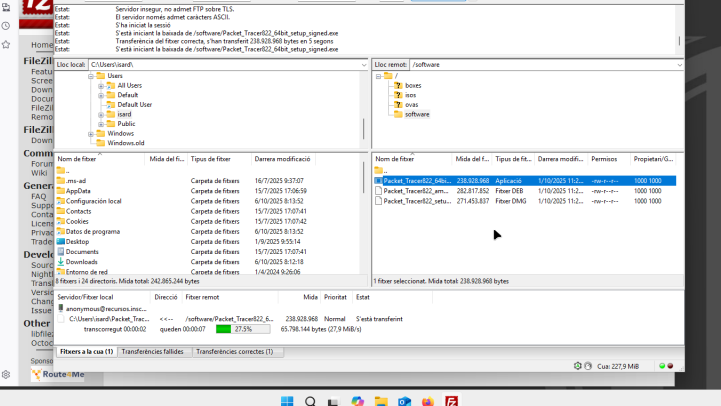The image size is (721, 406).
Task: Expand the 'isard' folder in local tree
Action: pyautogui.click(x=101, y=114)
